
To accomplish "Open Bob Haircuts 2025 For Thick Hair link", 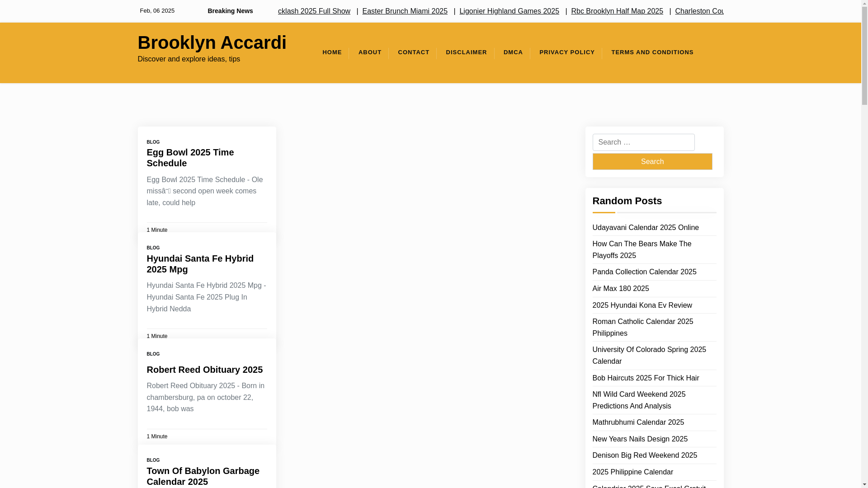I will [x=646, y=378].
